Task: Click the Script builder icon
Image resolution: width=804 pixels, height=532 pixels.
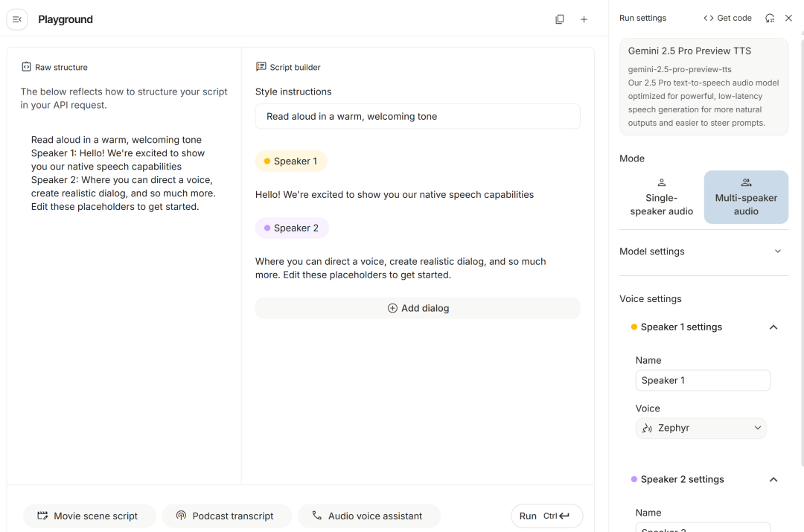Action: click(261, 67)
